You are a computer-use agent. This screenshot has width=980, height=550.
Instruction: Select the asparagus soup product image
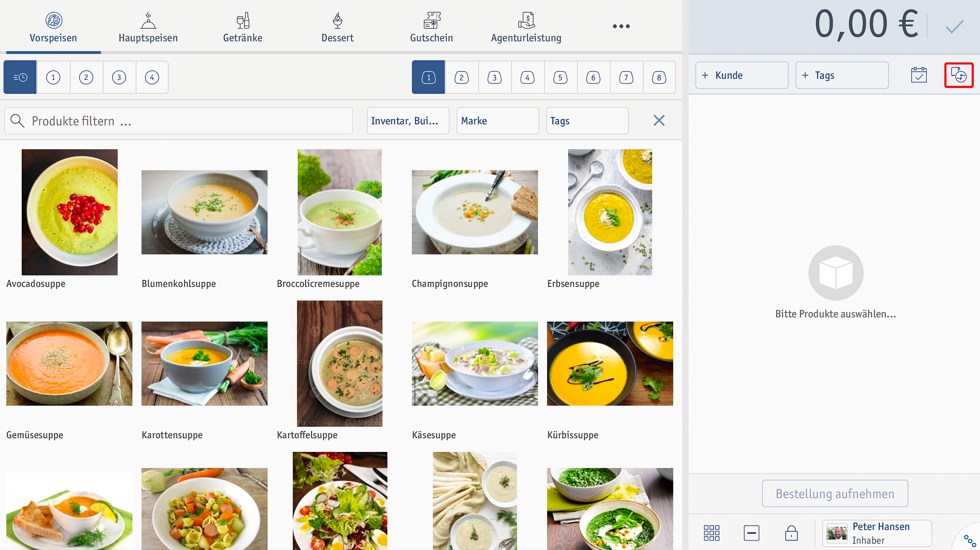pyautogui.click(x=474, y=501)
